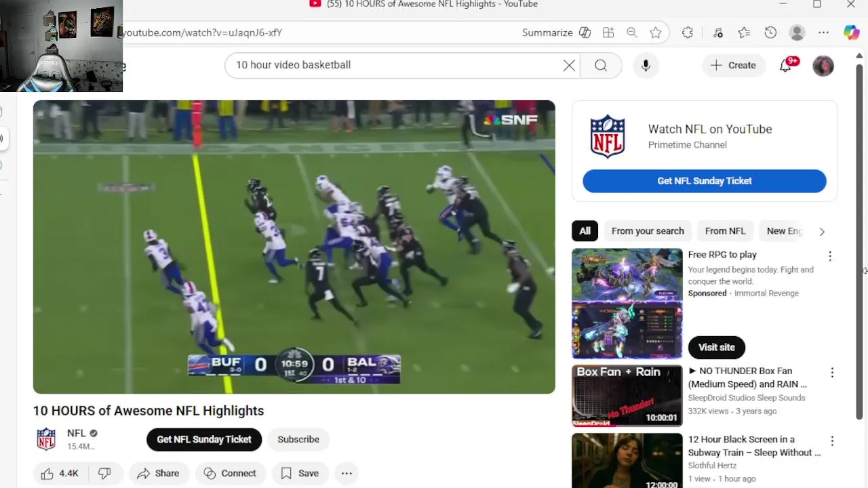Click the YouTube search magnifier button
868x488 pixels.
point(601,65)
